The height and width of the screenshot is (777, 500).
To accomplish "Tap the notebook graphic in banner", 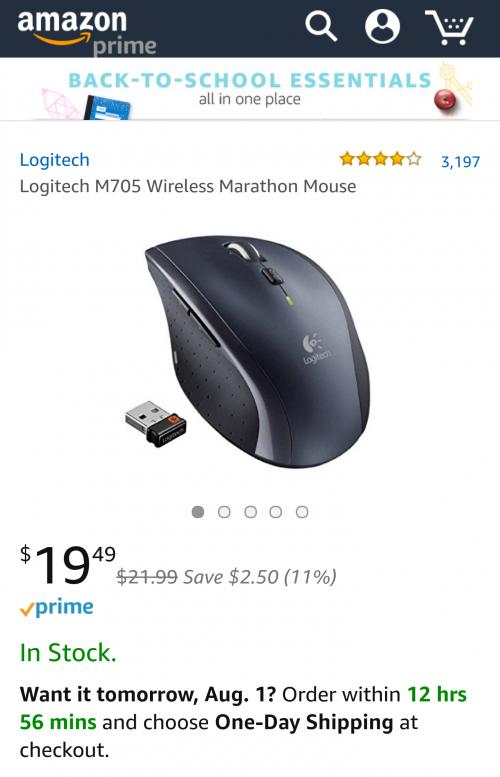I will click(108, 108).
